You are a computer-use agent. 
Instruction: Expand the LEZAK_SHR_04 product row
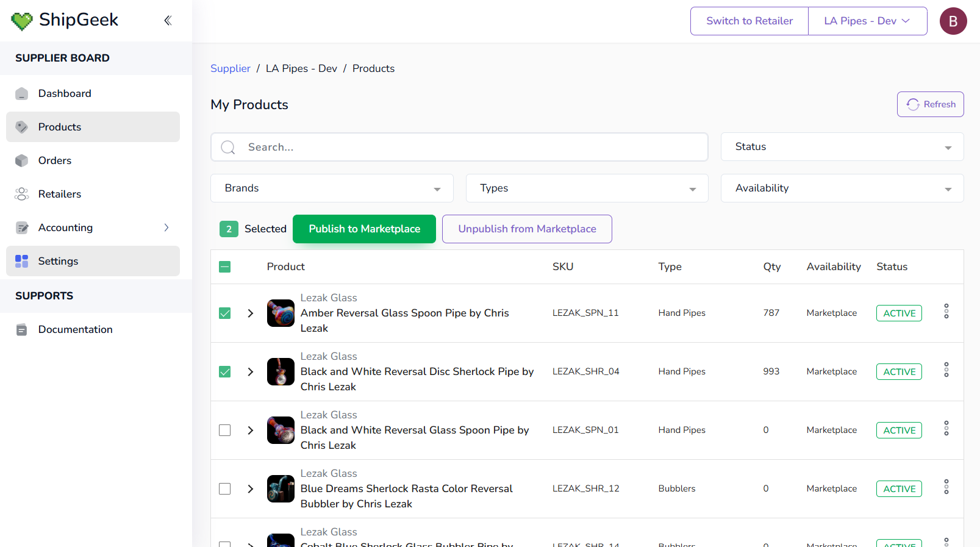[x=251, y=371]
